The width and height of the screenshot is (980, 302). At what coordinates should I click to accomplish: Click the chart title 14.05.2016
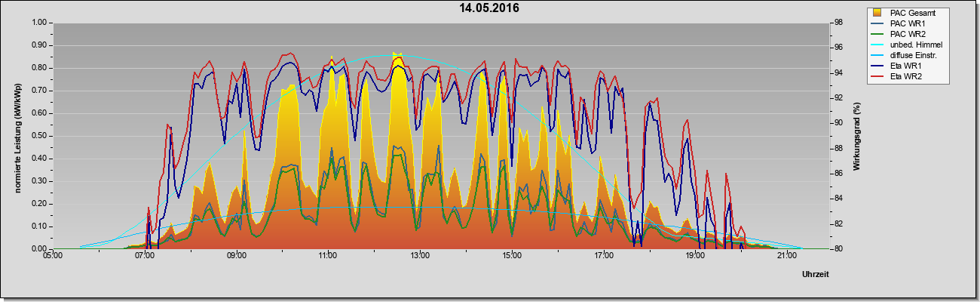489,8
